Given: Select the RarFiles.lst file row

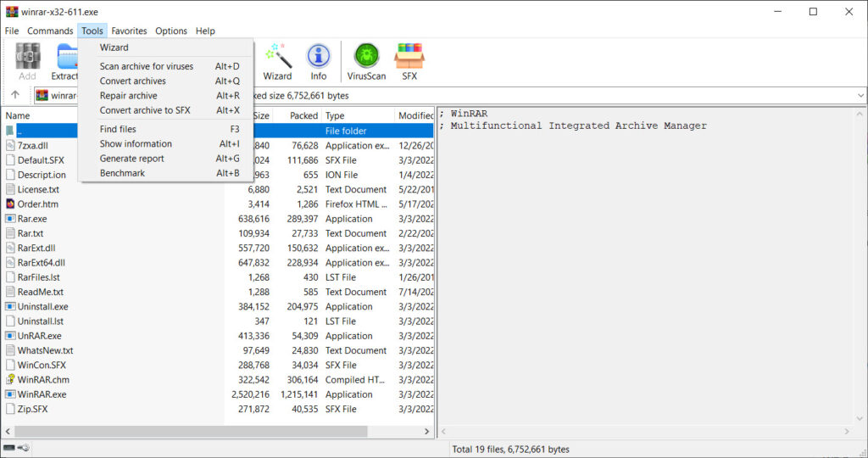Looking at the screenshot, I should click(x=218, y=276).
